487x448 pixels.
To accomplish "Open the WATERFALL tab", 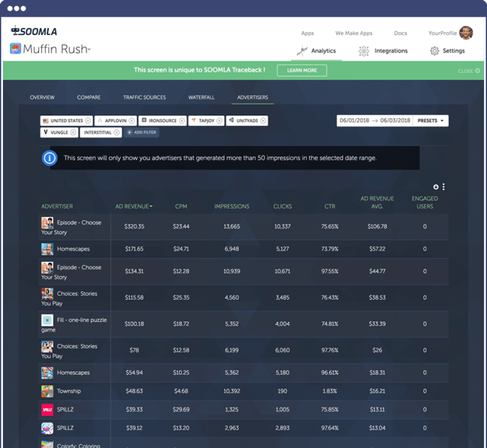I will click(x=201, y=97).
